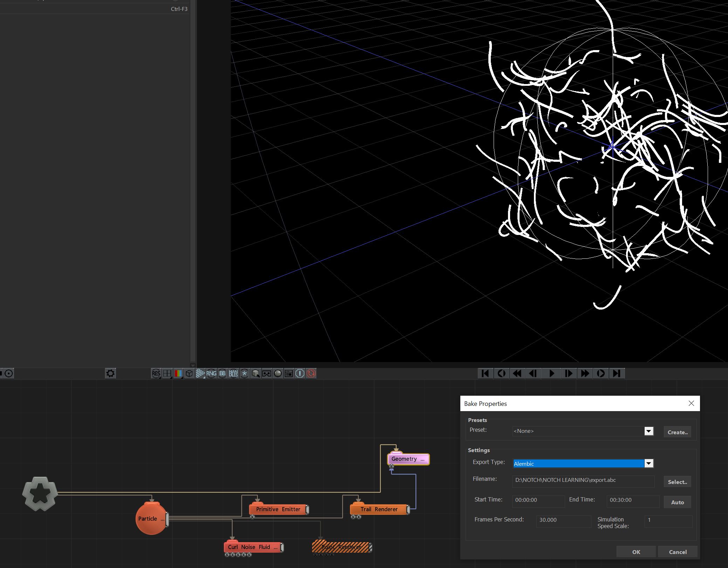
Task: Jump to end of timeline
Action: tap(617, 373)
